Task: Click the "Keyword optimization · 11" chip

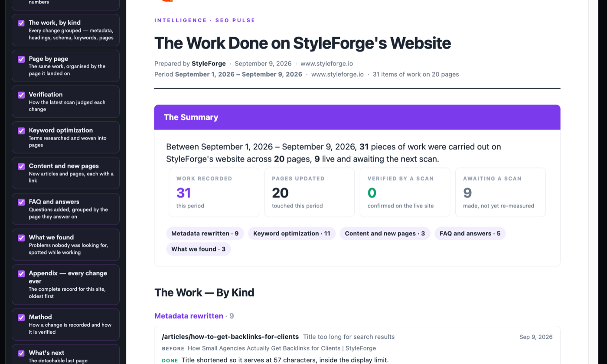Action: click(x=292, y=234)
